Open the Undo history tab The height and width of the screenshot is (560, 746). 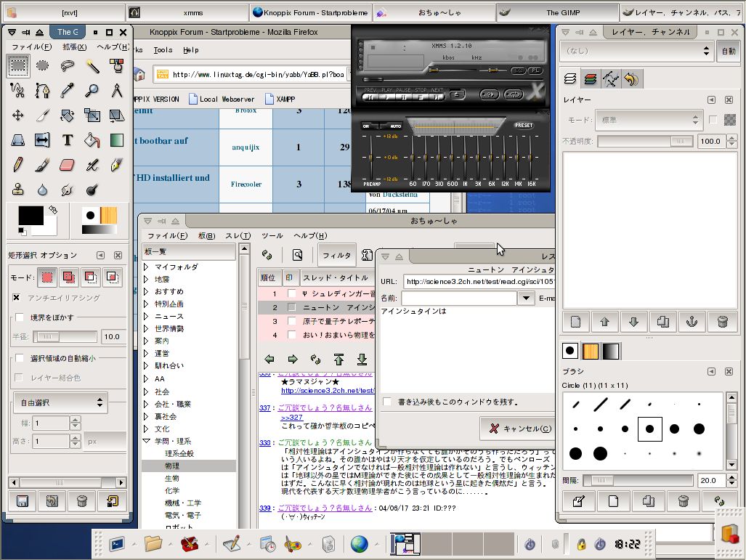click(x=631, y=79)
